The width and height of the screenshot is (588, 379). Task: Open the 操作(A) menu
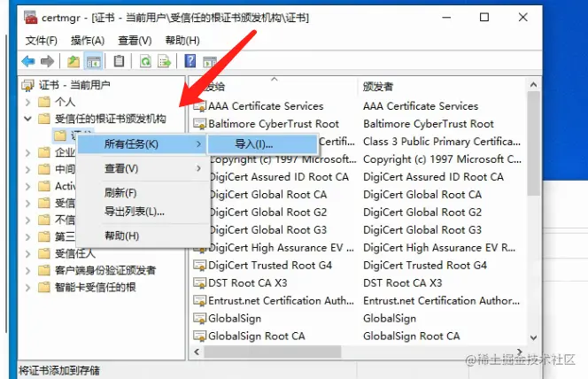(88, 41)
